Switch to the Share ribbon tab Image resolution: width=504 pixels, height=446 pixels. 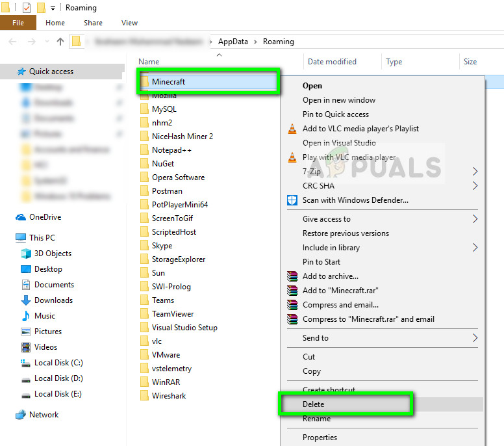[94, 23]
